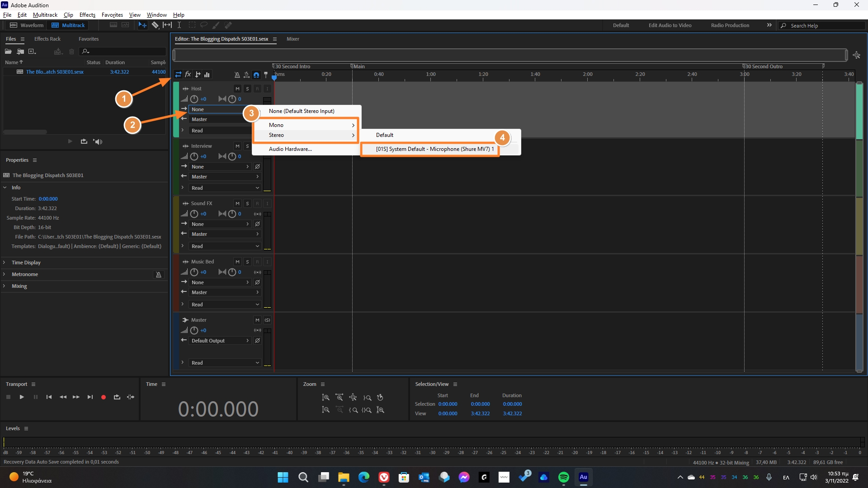Image resolution: width=868 pixels, height=488 pixels.
Task: Adjust the Host track volume knob
Action: (194, 99)
